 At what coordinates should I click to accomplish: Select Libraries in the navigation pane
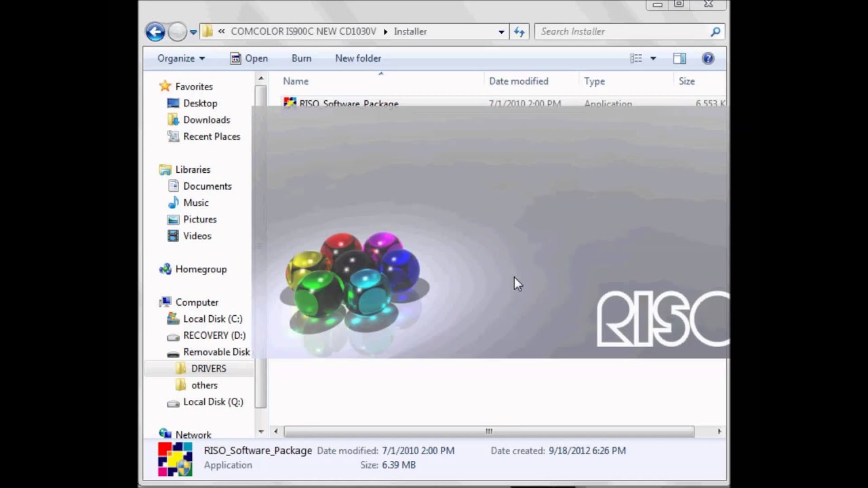(x=193, y=169)
